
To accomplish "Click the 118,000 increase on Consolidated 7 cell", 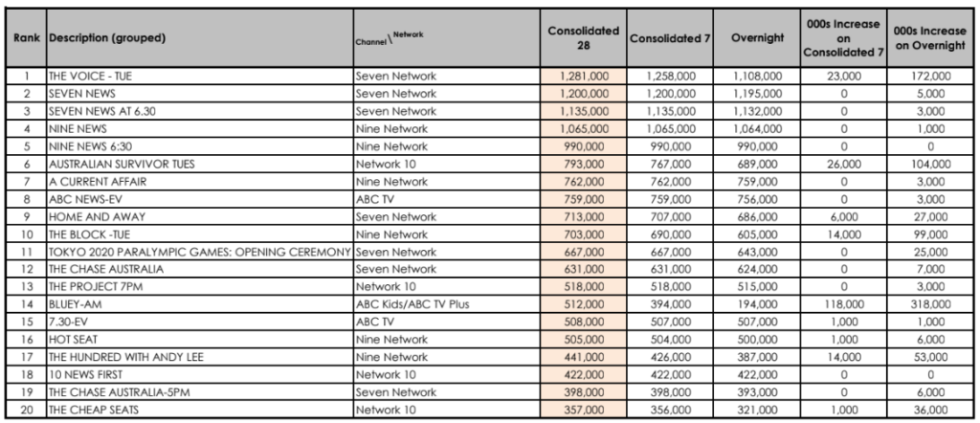I will [x=844, y=304].
